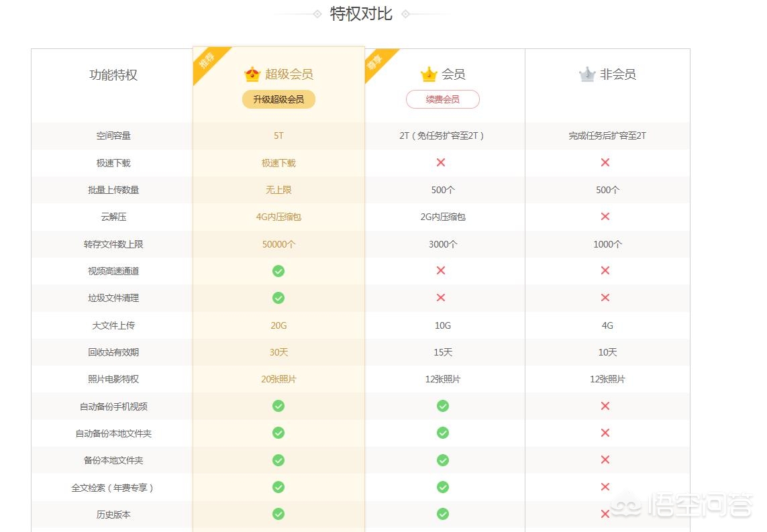Click the 非会员 cross for 备份本地文件夹
Viewport: 767px width, 532px height.
605,460
